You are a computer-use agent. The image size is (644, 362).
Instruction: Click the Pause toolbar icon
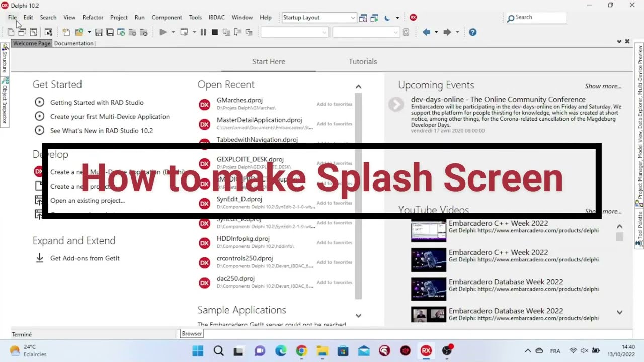coord(203,32)
